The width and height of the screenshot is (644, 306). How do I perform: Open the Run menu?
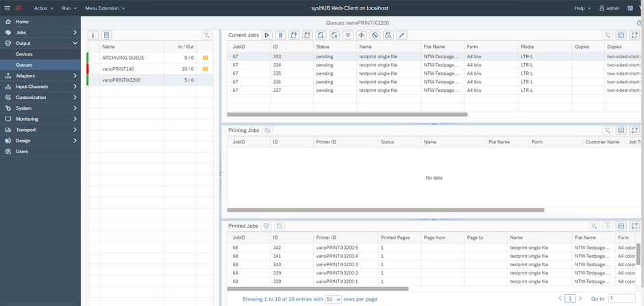(69, 8)
